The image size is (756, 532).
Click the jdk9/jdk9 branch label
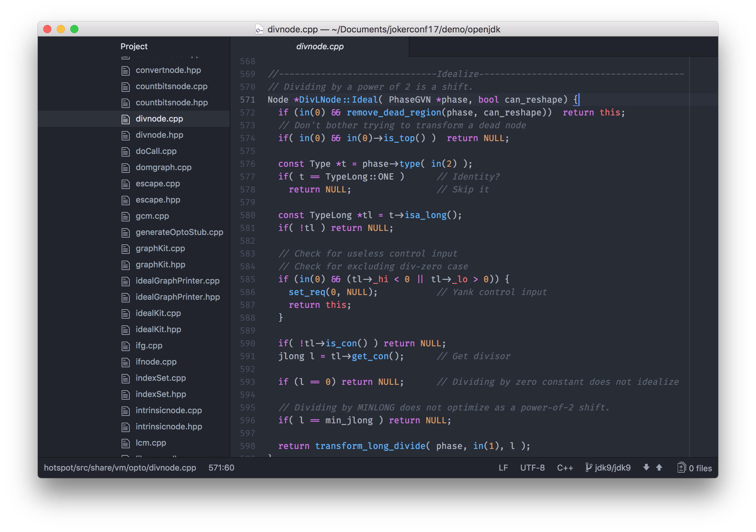[612, 468]
